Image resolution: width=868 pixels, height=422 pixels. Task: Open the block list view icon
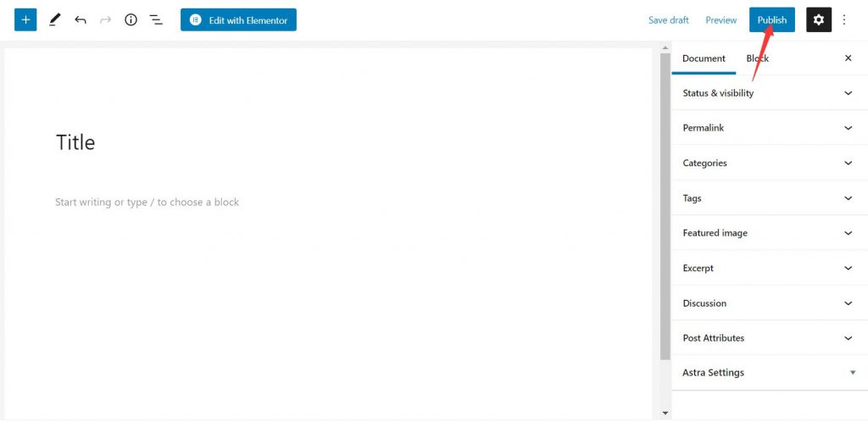pos(156,19)
